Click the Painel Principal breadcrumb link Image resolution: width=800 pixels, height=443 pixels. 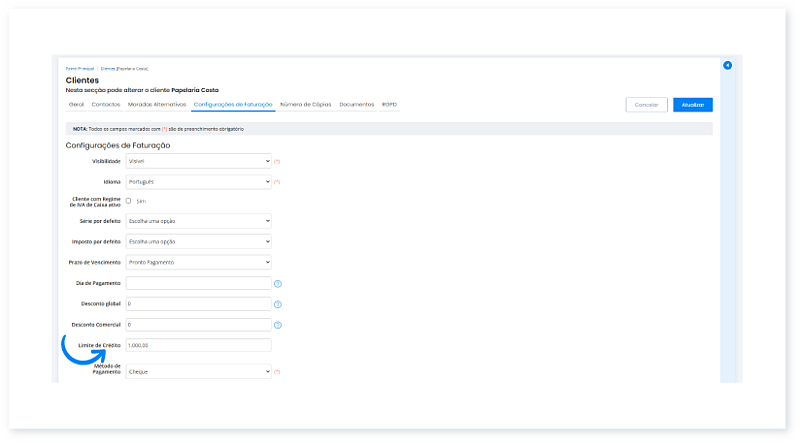[80, 69]
